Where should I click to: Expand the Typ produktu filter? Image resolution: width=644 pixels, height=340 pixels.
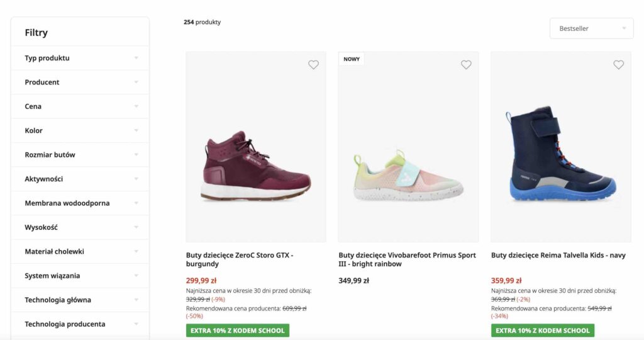(x=80, y=58)
